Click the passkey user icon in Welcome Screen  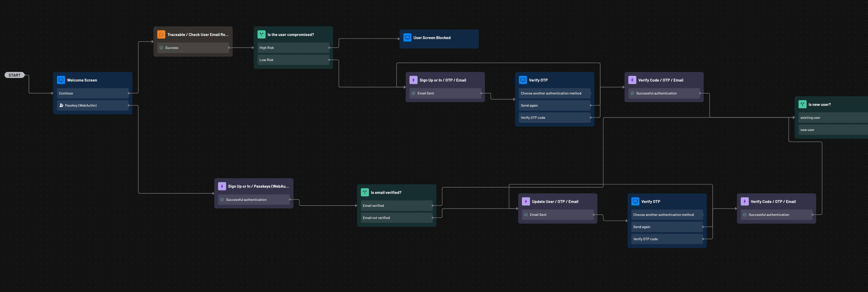61,105
